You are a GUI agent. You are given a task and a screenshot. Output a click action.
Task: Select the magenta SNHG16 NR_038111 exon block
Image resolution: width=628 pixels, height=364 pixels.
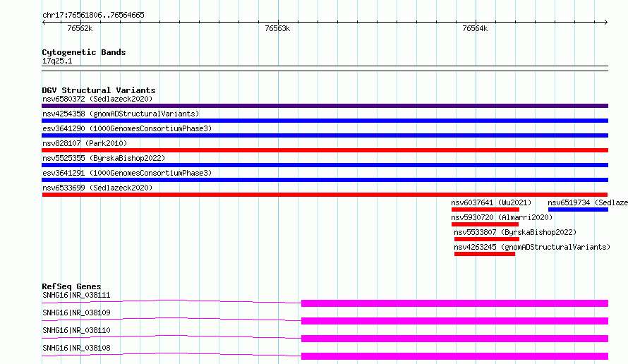click(454, 303)
